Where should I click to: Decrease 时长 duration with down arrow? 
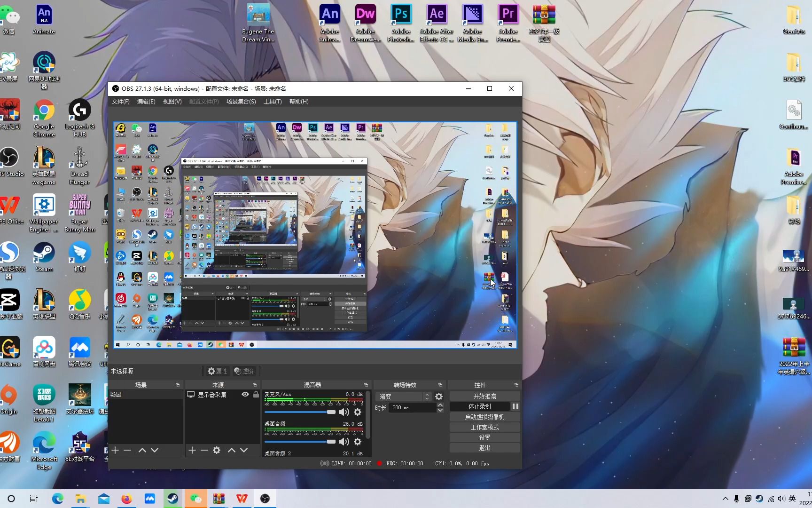440,410
